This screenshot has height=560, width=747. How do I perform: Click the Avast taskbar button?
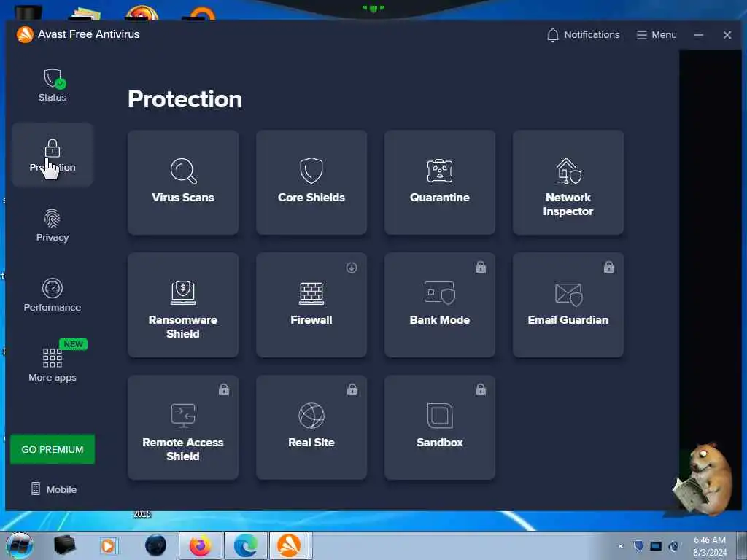pyautogui.click(x=290, y=545)
